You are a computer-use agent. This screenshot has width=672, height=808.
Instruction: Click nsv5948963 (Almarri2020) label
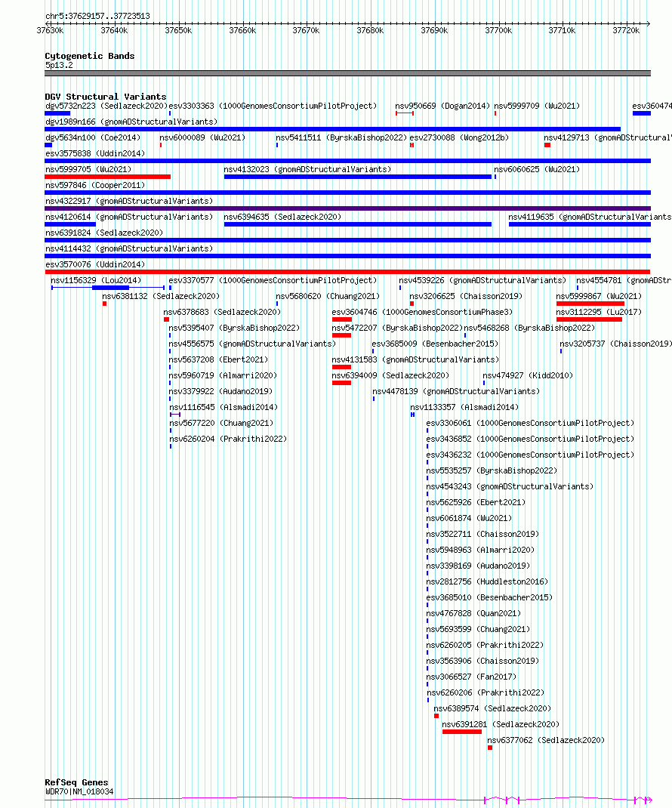pyautogui.click(x=480, y=550)
